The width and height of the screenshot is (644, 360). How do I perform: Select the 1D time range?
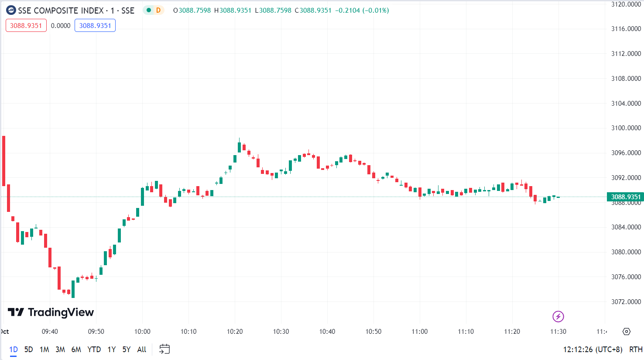(14, 350)
